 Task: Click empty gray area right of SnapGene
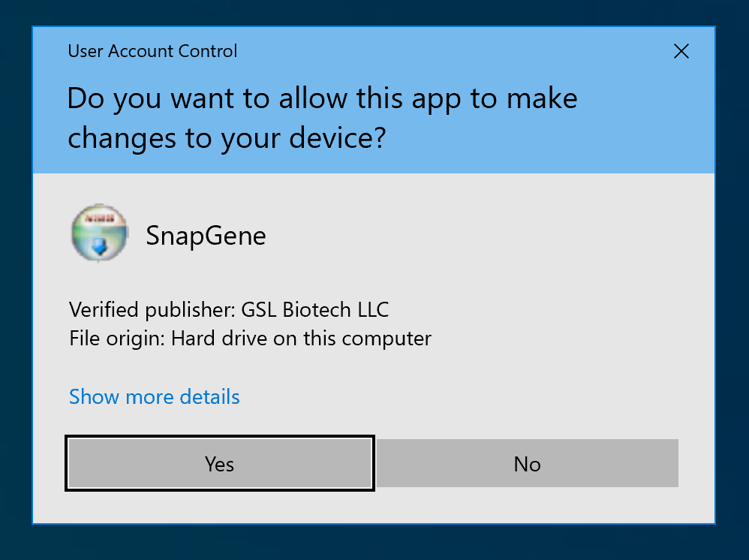pyautogui.click(x=488, y=236)
